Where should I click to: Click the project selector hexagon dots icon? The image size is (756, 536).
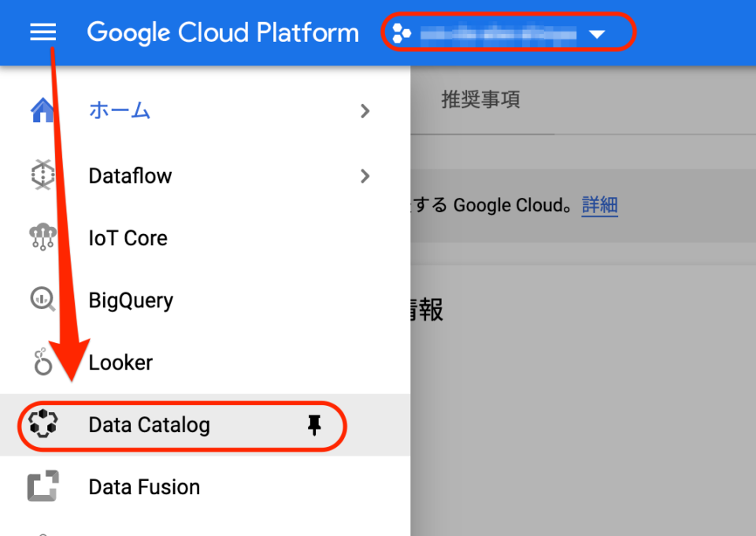point(402,34)
